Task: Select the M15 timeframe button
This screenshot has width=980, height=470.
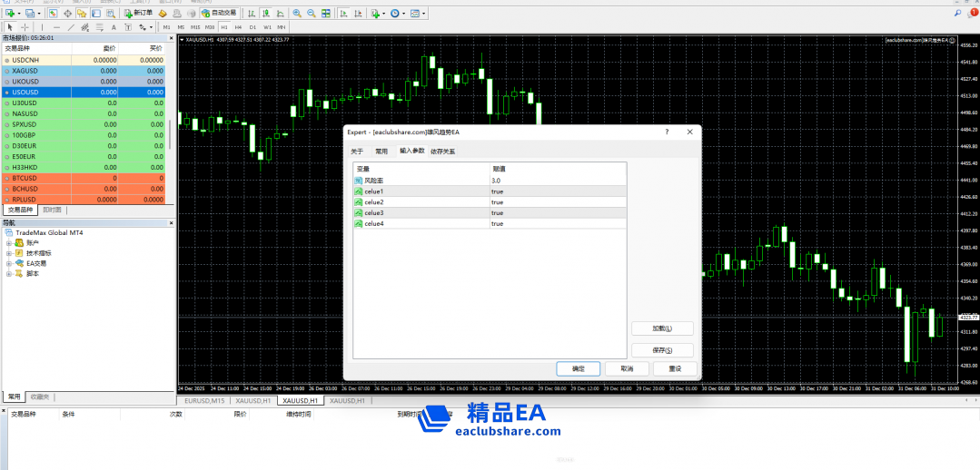Action: tap(195, 27)
